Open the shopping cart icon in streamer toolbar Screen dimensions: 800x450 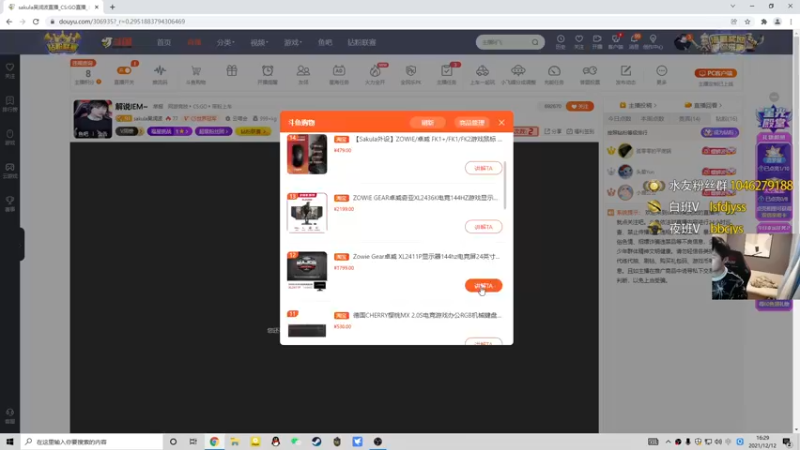[196, 71]
